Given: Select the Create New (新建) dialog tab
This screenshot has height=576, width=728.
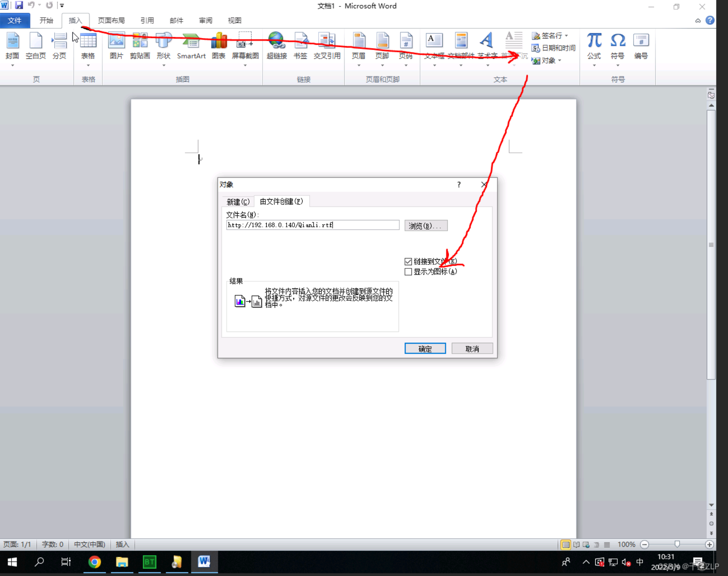Looking at the screenshot, I should (x=238, y=202).
